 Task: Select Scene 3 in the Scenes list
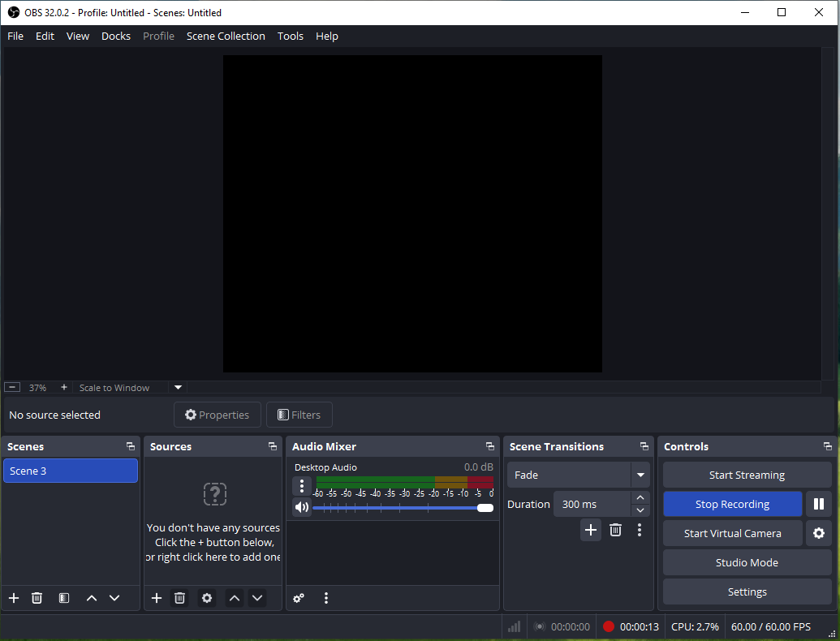click(71, 471)
